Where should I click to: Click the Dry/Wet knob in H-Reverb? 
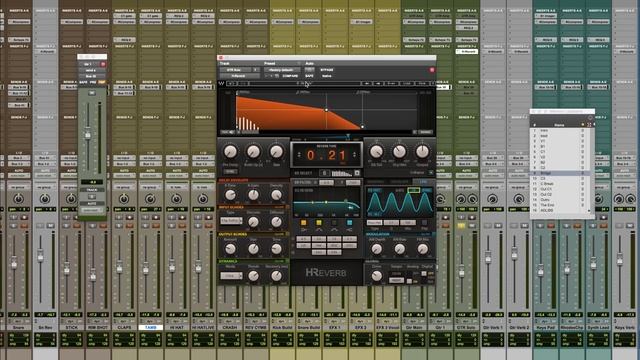click(x=399, y=151)
